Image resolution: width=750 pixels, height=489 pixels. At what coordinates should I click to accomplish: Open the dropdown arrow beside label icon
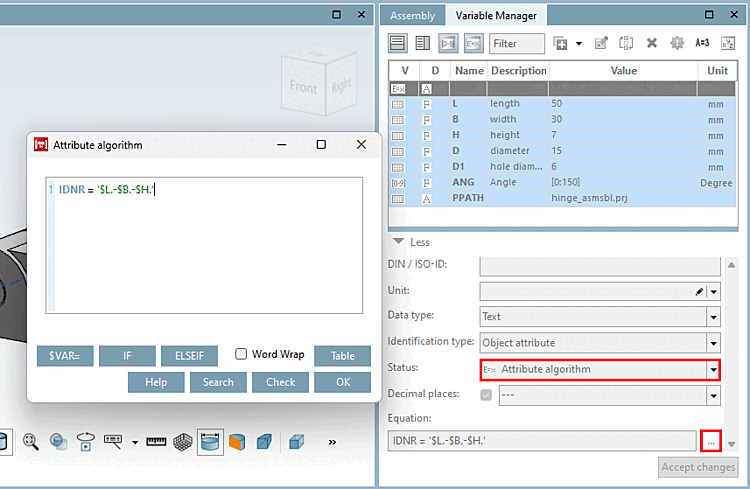[135, 443]
